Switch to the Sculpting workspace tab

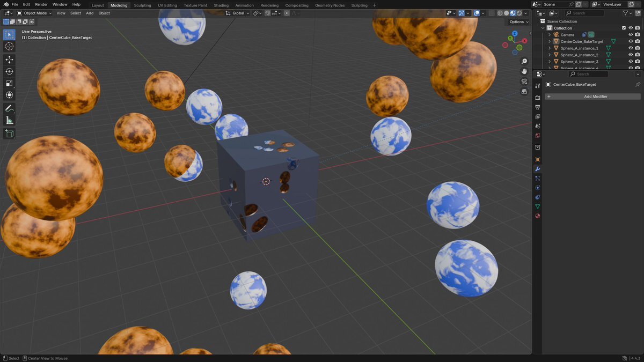tap(143, 5)
